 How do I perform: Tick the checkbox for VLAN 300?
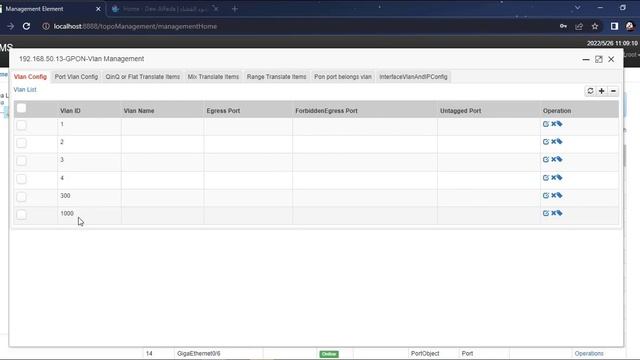click(21, 197)
